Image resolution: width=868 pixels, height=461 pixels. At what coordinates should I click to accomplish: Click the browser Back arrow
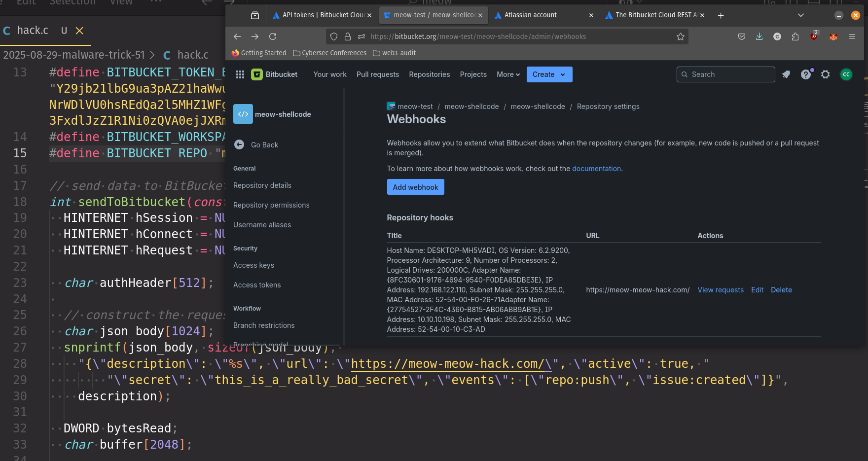click(237, 36)
